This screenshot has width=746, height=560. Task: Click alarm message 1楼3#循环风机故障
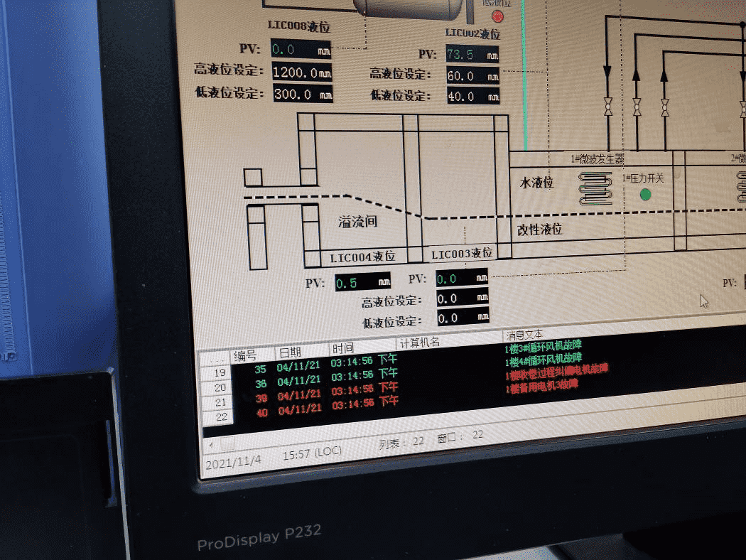[x=543, y=347]
